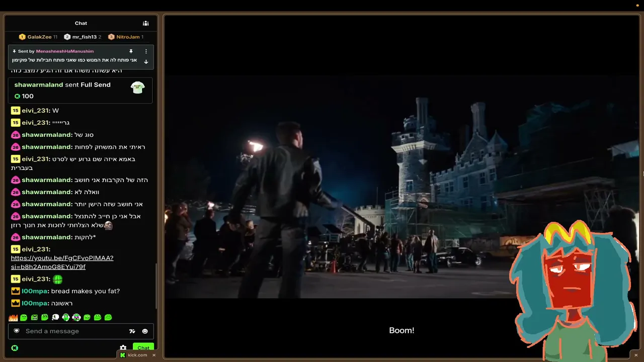Click I00mpa's name on 'bread makes you fat?'
Viewport: 644px width, 362px height.
(x=35, y=291)
